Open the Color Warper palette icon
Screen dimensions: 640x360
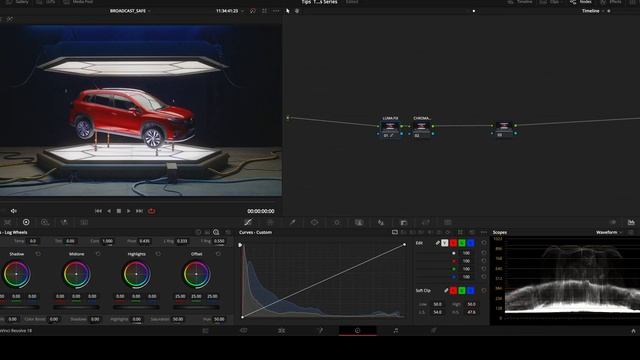pyautogui.click(x=270, y=222)
